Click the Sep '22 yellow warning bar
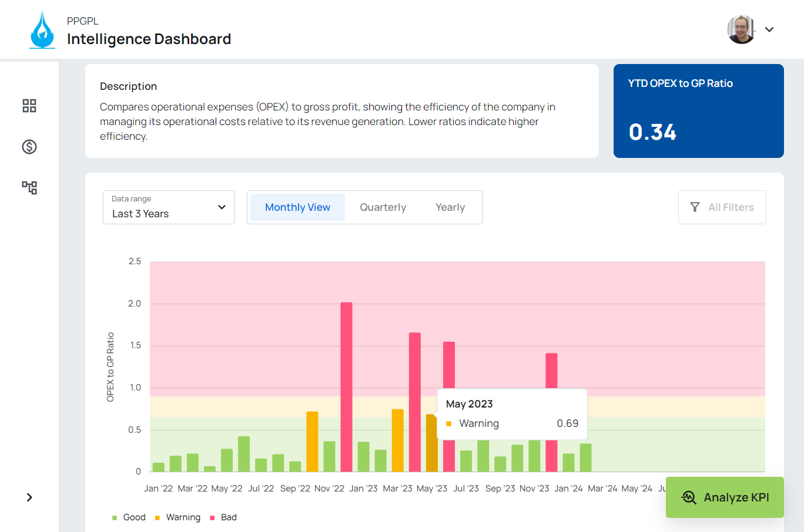804x532 pixels. pos(312,442)
